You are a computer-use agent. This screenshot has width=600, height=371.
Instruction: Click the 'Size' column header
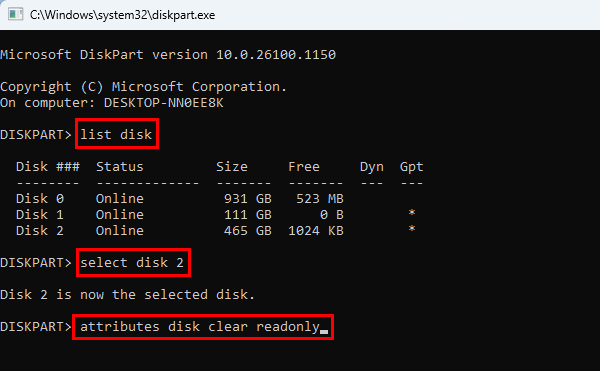pos(232,167)
